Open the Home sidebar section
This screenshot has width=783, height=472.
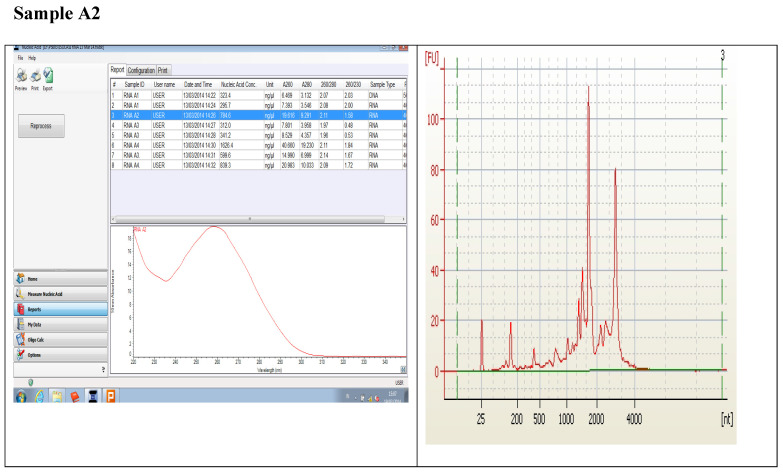[60, 279]
